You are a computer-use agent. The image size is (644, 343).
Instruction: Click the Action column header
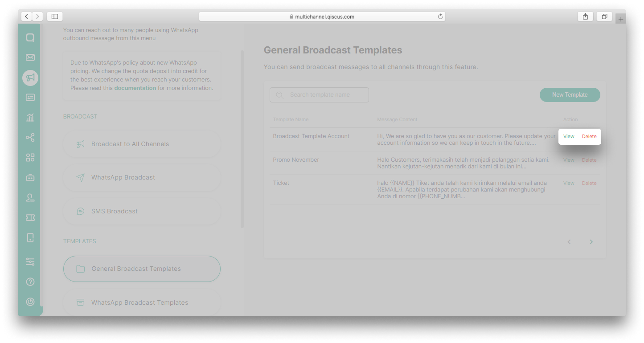tap(570, 119)
